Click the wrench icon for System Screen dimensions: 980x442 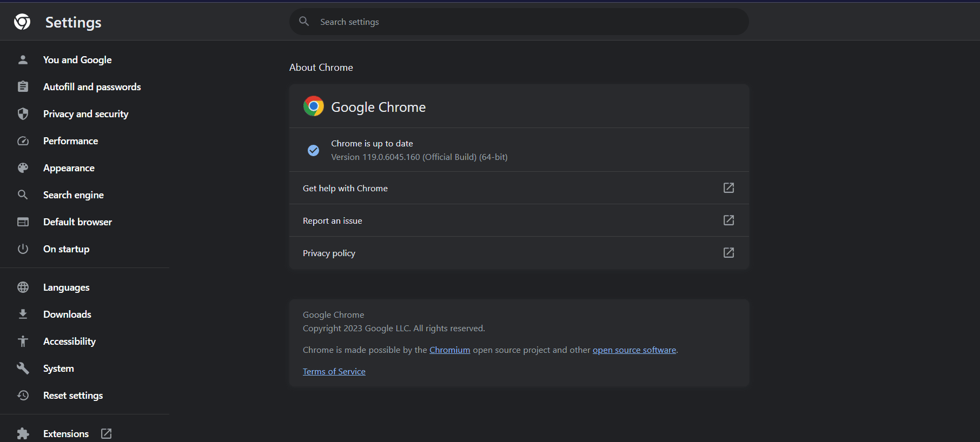(x=23, y=368)
